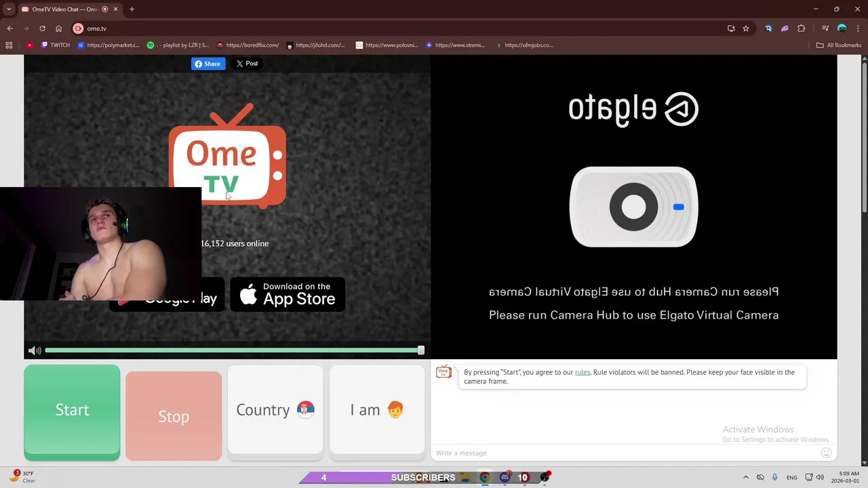Reload the page with the refresh icon
The height and width of the screenshot is (488, 868).
pyautogui.click(x=42, y=28)
